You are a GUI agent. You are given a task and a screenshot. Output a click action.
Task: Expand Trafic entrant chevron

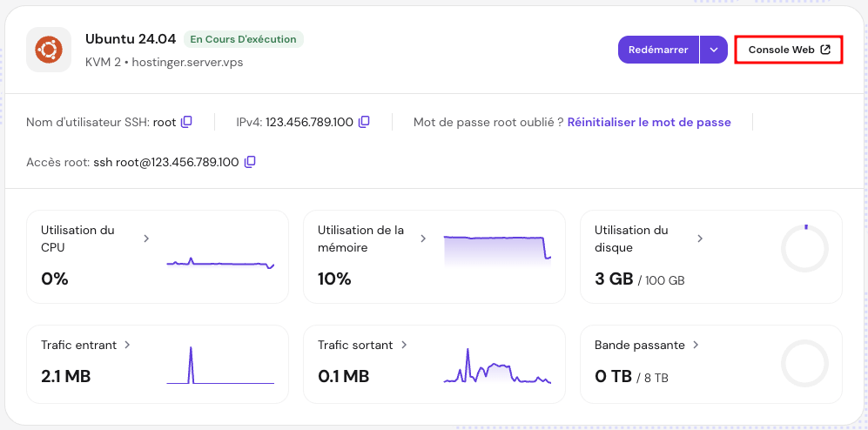pyautogui.click(x=127, y=345)
